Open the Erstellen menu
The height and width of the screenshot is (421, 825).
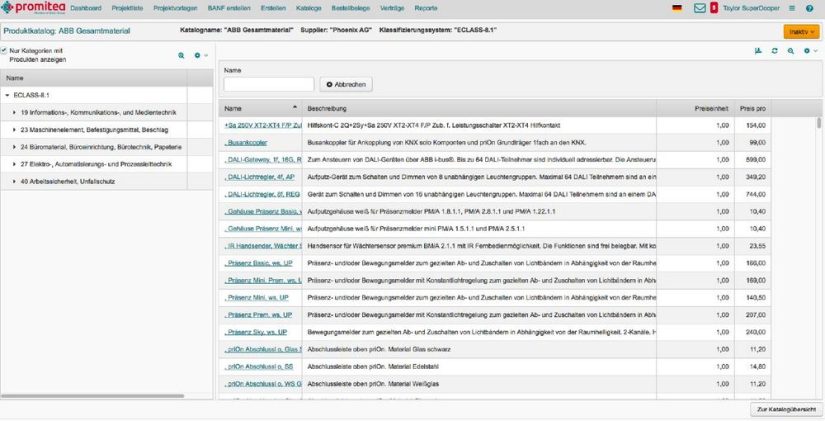pyautogui.click(x=273, y=8)
